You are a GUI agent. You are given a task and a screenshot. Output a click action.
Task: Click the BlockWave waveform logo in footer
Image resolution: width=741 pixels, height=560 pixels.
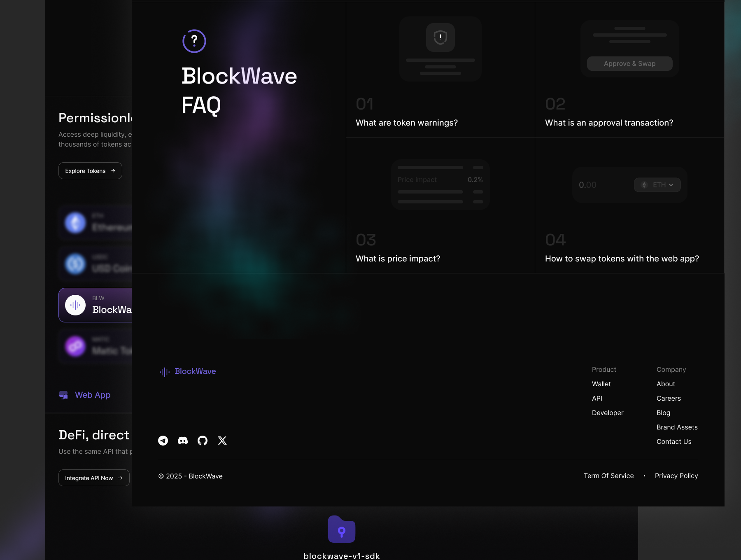pyautogui.click(x=165, y=372)
